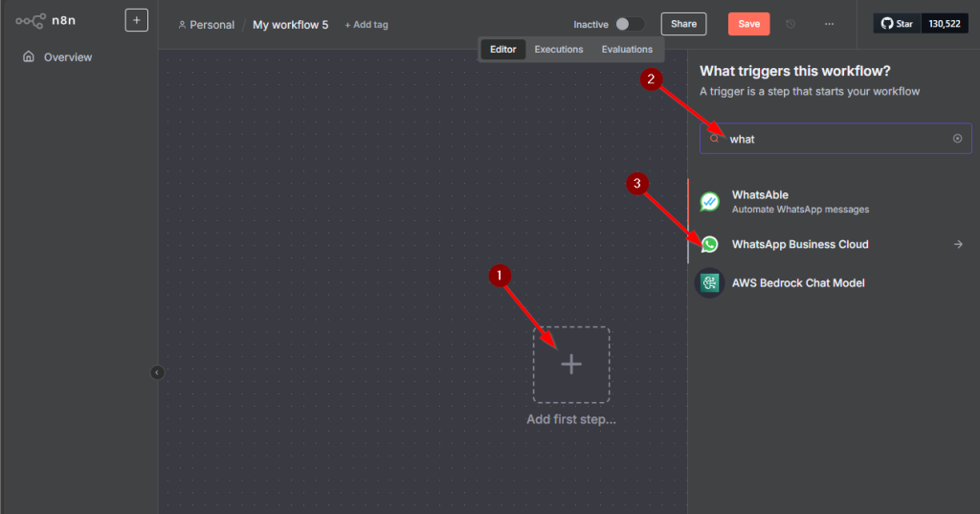The image size is (980, 514).
Task: Switch to the Executions tab
Action: pyautogui.click(x=559, y=50)
